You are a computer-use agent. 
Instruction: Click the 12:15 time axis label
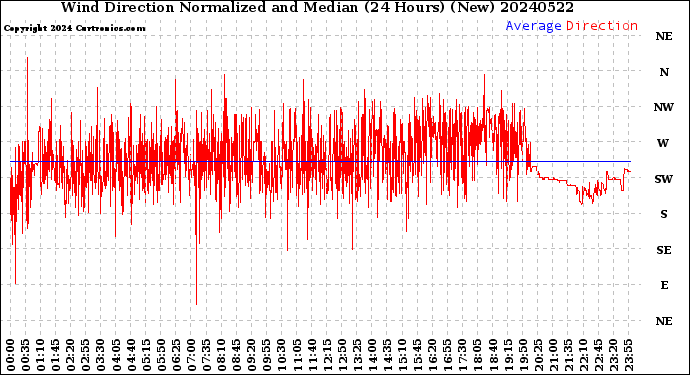point(327,355)
